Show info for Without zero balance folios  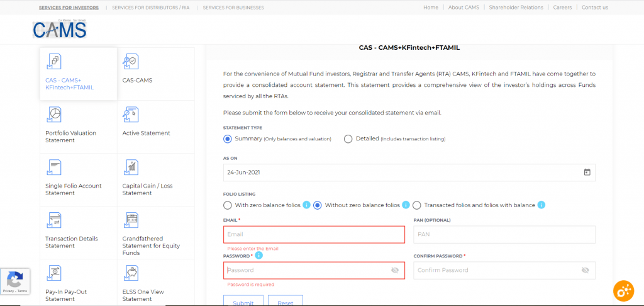406,205
